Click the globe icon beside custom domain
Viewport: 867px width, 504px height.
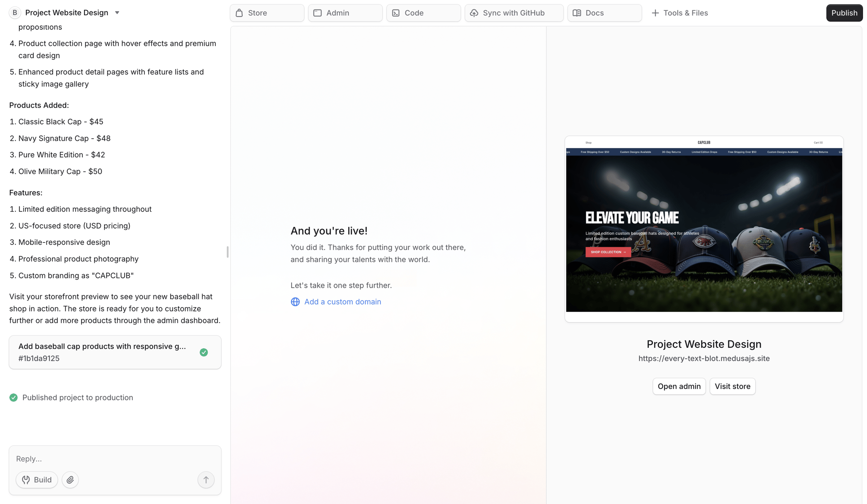tap(295, 302)
